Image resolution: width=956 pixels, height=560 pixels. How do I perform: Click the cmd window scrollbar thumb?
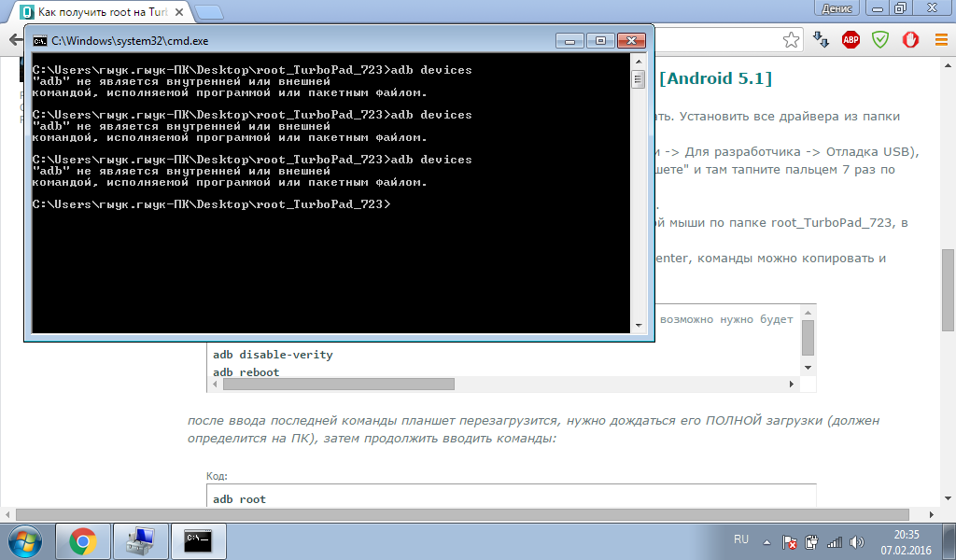[x=639, y=79]
